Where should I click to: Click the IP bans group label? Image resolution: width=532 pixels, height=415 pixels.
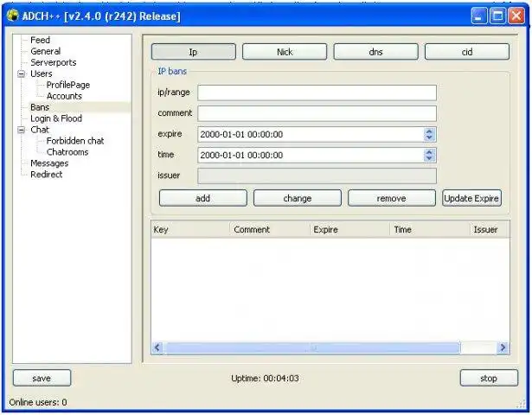click(172, 71)
